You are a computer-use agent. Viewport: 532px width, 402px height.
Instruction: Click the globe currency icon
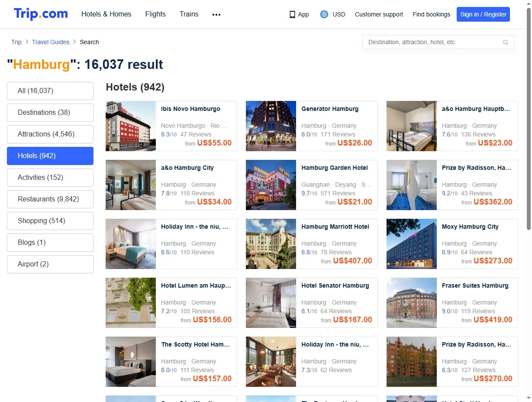pos(324,14)
